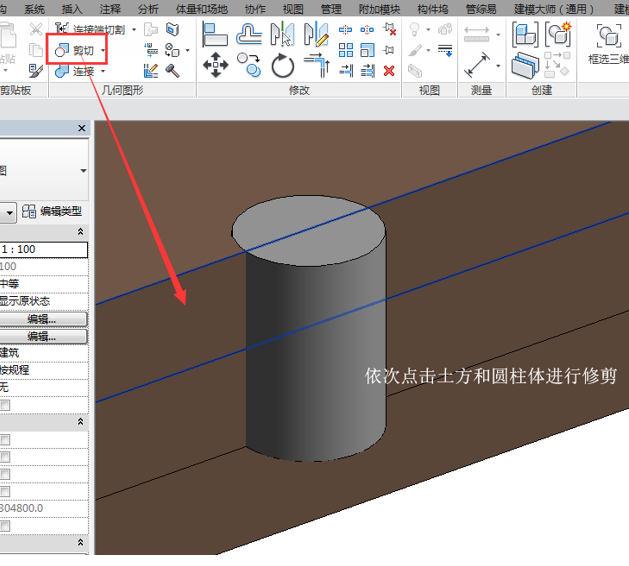The height and width of the screenshot is (566, 629).
Task: Click the 编辑类型 button
Action: tap(52, 211)
